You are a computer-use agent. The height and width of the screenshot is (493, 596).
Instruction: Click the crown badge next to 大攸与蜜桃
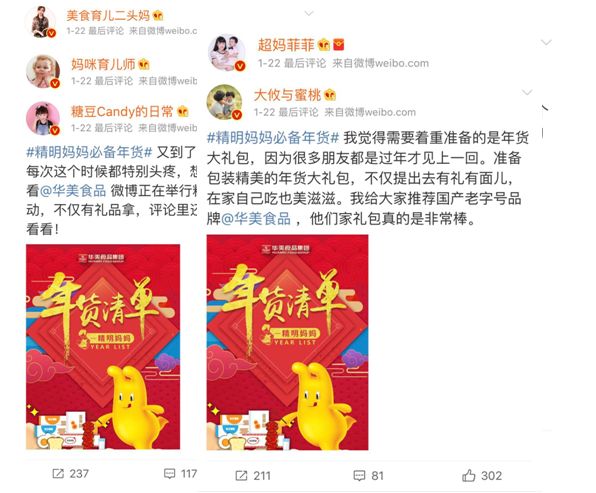click(x=330, y=94)
